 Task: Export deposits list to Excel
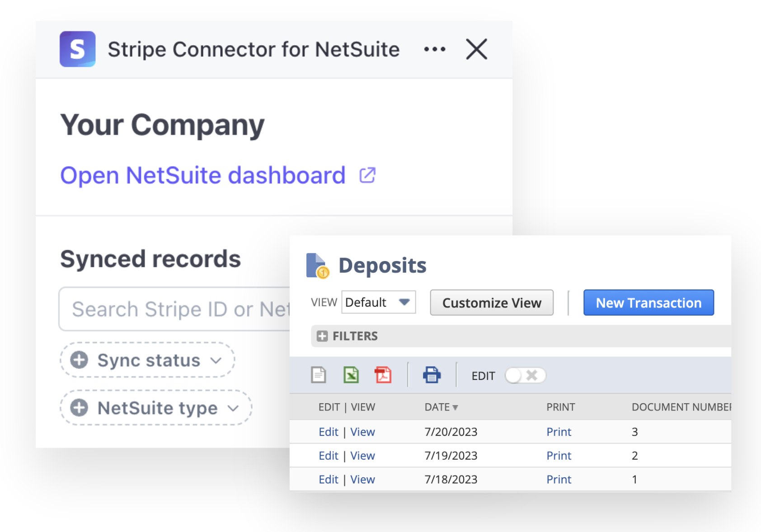350,375
